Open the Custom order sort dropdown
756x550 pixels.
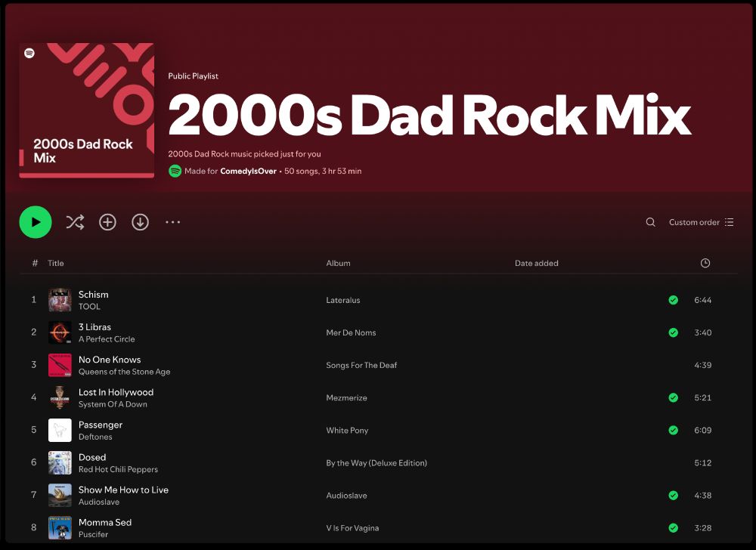701,222
